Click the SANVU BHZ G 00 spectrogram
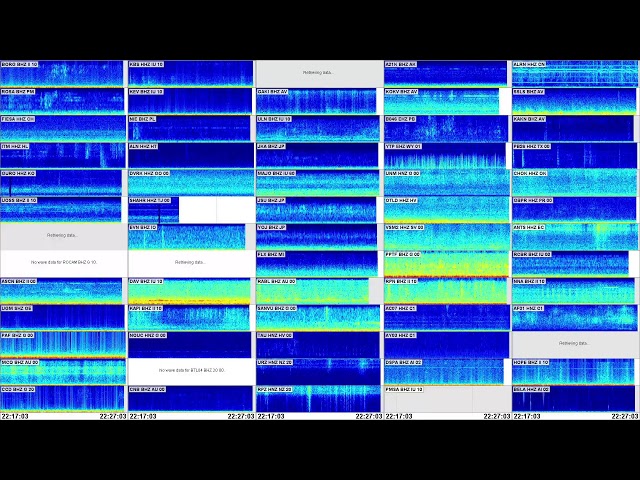The image size is (640, 480). tap(318, 318)
